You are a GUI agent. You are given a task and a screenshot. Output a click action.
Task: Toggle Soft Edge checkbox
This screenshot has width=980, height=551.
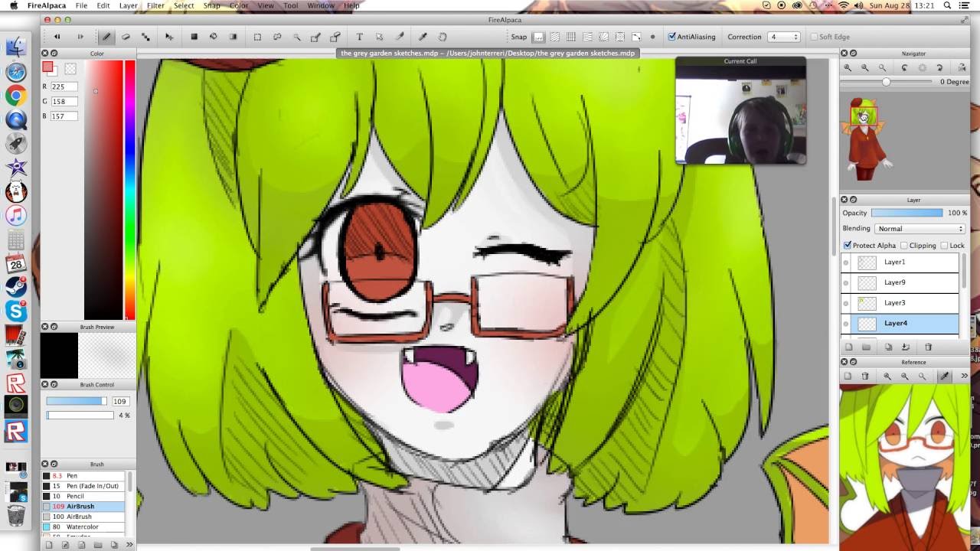coord(814,37)
